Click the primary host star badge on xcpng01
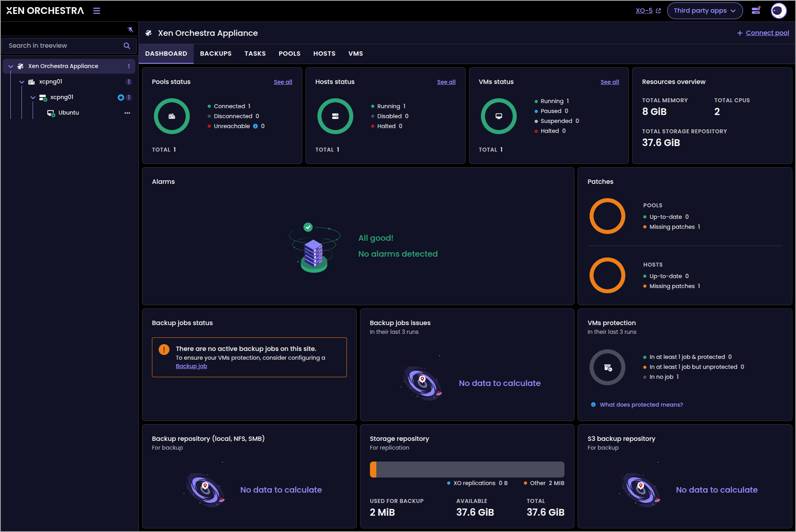796x532 pixels. (121, 97)
